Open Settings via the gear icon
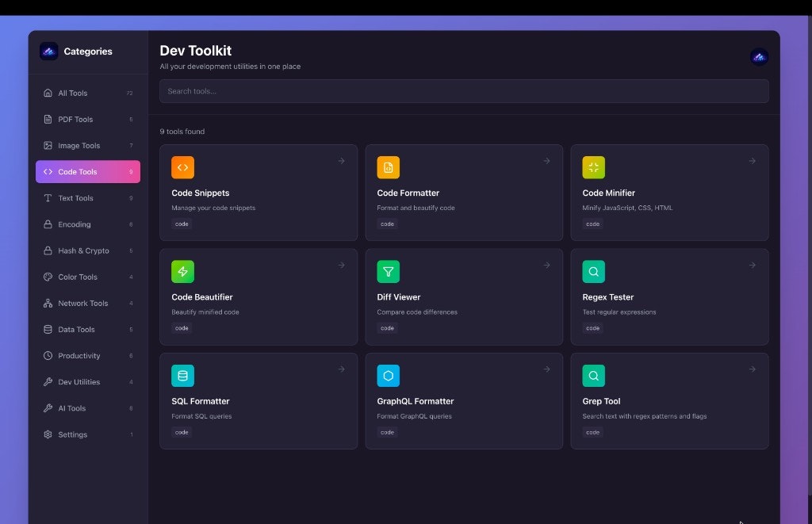Image resolution: width=812 pixels, height=524 pixels. 48,434
